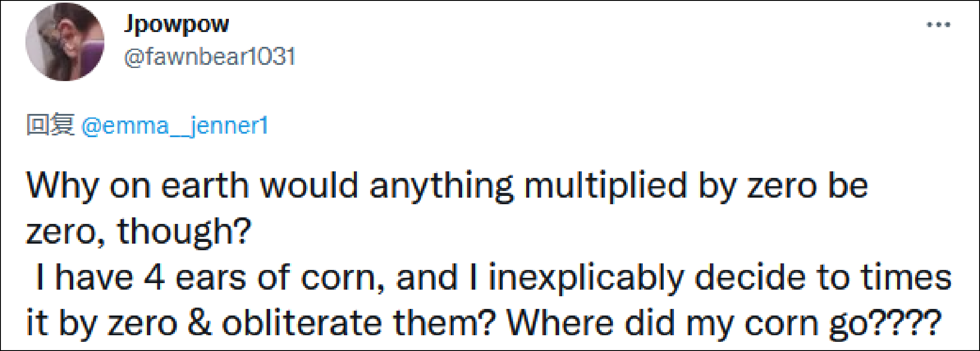Click the word "ears" in the tweet
Screen dimensions: 980x351
point(210,278)
